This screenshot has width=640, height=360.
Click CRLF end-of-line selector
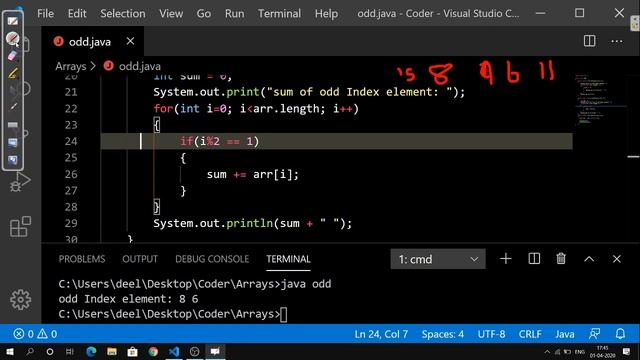530,334
